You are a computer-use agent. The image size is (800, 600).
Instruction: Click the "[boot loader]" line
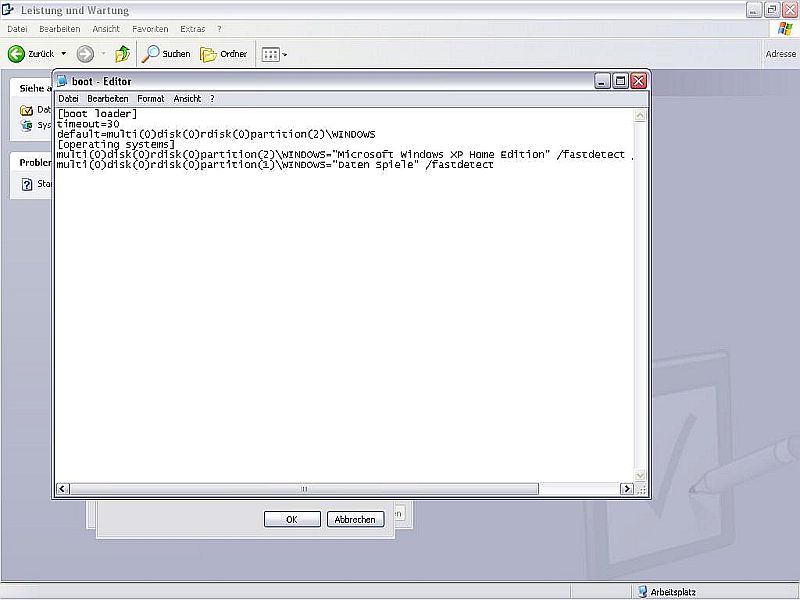click(x=97, y=114)
